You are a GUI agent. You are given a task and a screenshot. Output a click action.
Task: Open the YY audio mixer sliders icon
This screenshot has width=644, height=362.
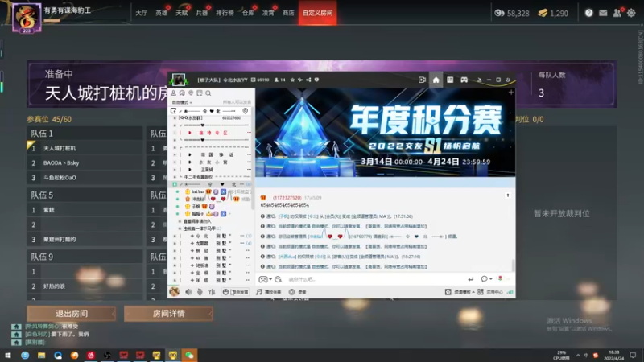pyautogui.click(x=212, y=292)
